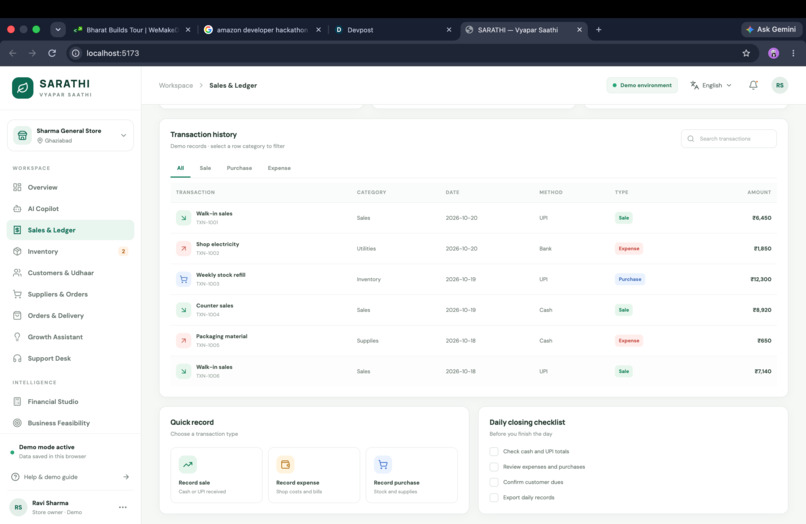This screenshot has width=806, height=524.
Task: Click the sale arrow icon for TXN-1001
Action: tap(184, 218)
